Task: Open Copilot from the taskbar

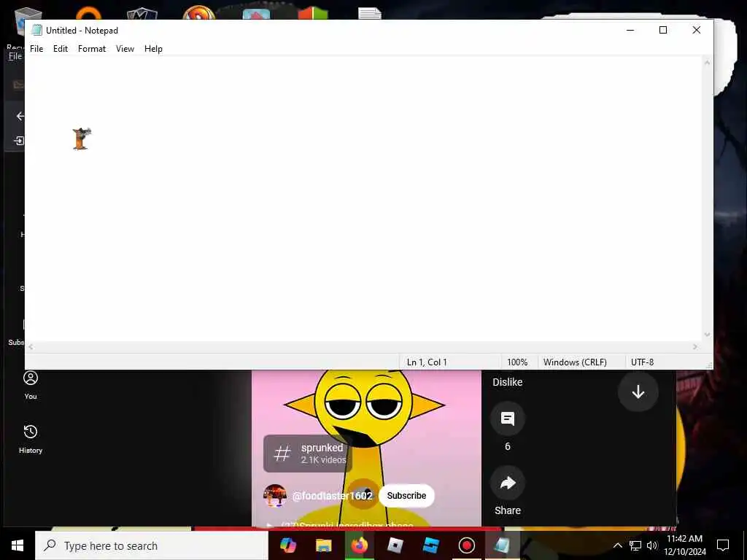Action: 287,545
